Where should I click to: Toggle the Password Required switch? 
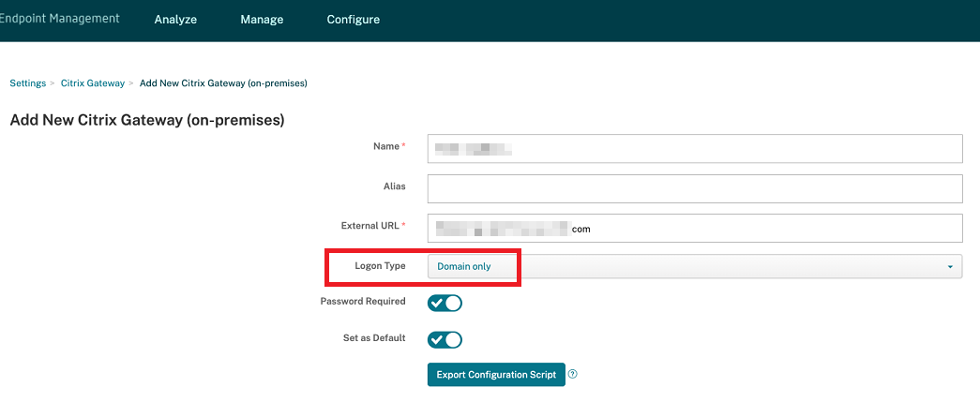445,303
